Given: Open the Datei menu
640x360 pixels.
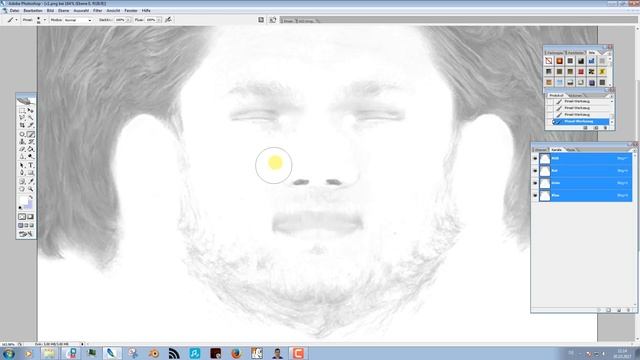Looking at the screenshot, I should (x=14, y=11).
